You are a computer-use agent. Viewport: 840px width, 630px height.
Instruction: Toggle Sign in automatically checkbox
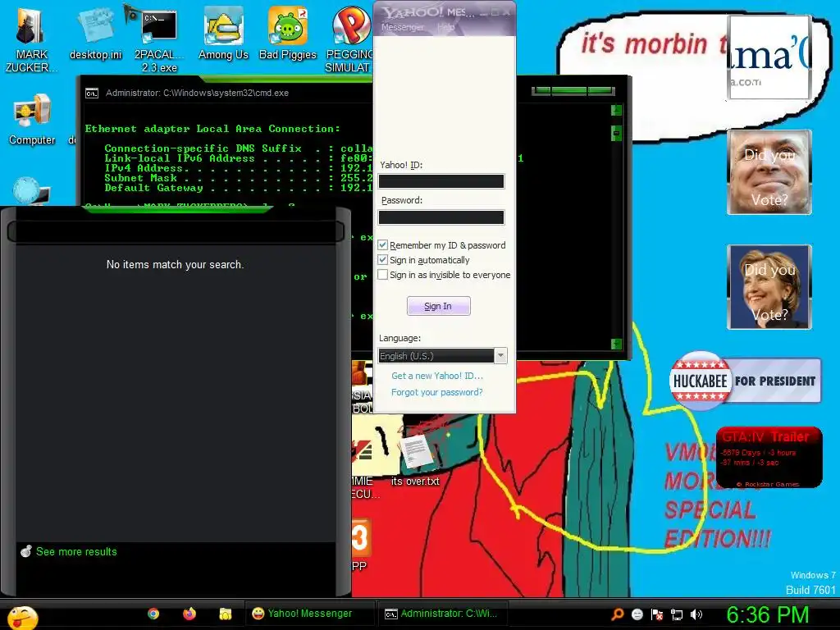[x=382, y=260]
